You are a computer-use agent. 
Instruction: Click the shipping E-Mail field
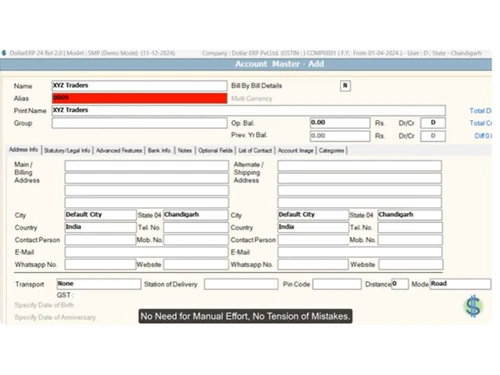360,252
